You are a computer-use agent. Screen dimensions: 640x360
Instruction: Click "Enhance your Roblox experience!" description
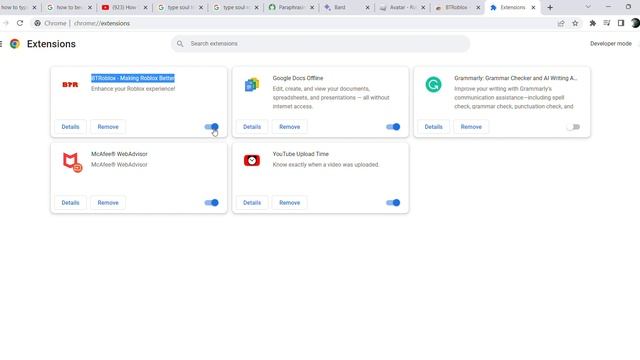tap(133, 89)
